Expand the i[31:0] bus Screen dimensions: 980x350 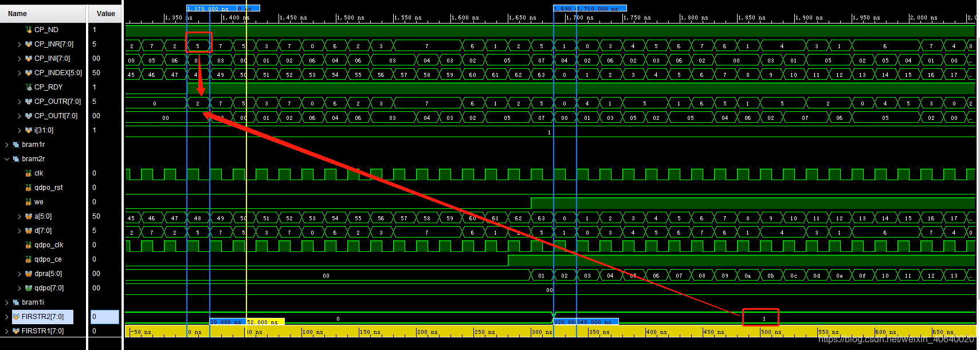tap(19, 130)
